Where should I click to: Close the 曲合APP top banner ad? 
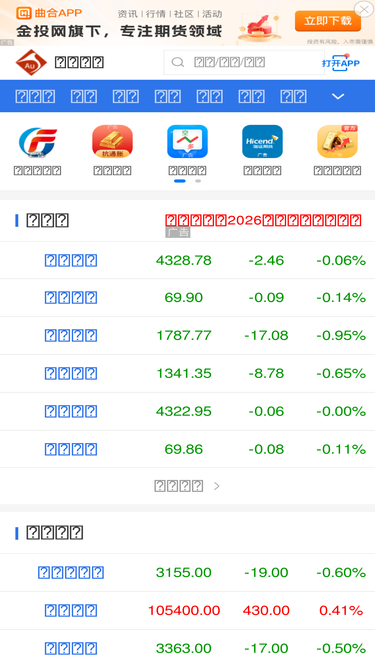click(364, 9)
